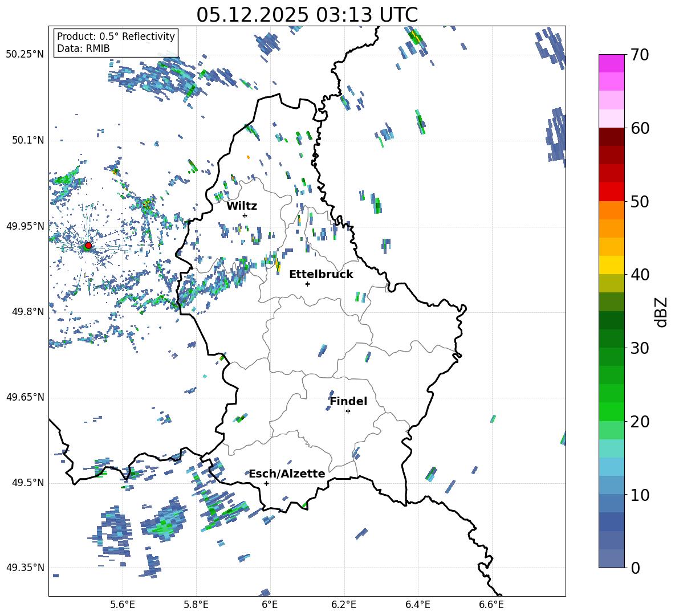The image size is (675, 616).
Task: Click the yellow 40 dBZ colorbar segment
Action: 611,265
